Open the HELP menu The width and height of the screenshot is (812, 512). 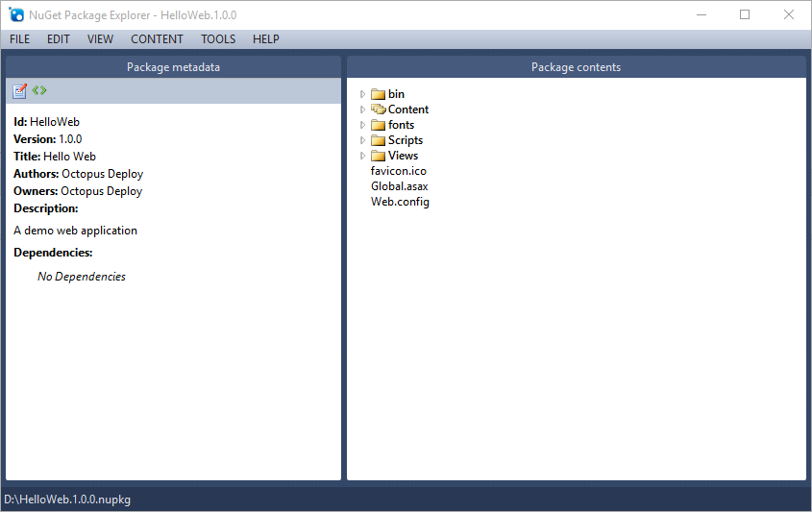[266, 39]
